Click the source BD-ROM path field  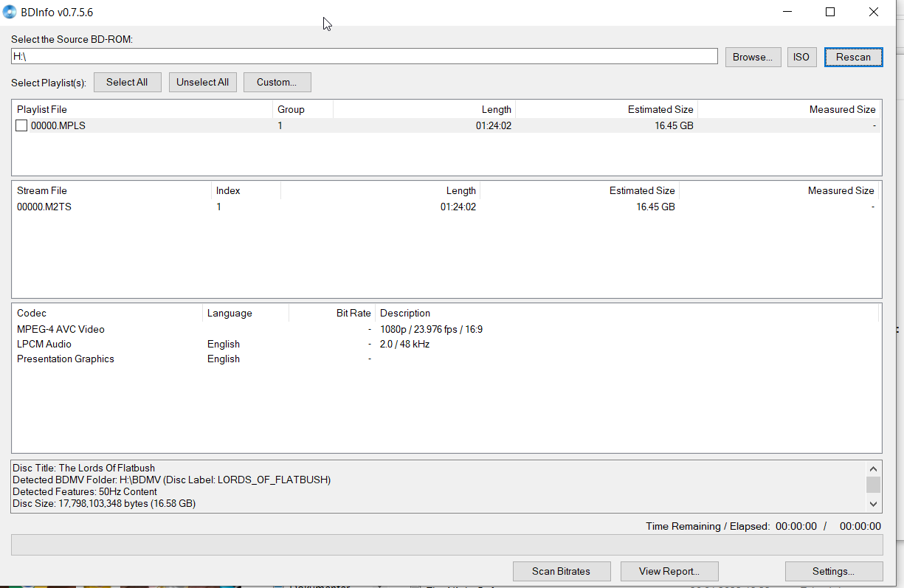point(365,56)
